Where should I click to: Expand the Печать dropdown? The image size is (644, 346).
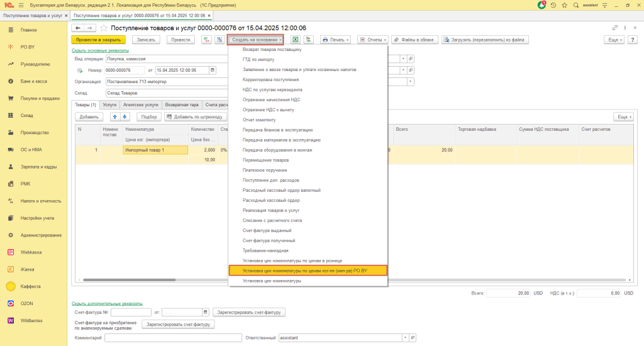(336, 40)
